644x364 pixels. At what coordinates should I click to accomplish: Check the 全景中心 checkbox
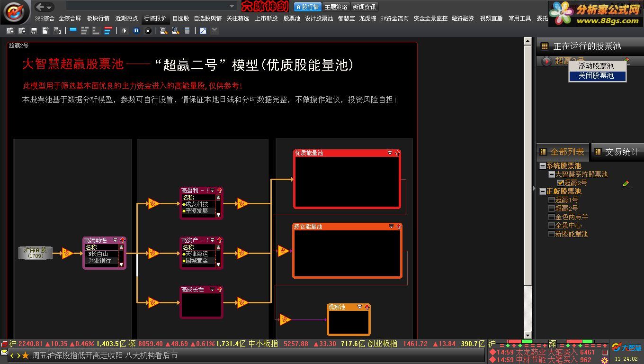551,226
